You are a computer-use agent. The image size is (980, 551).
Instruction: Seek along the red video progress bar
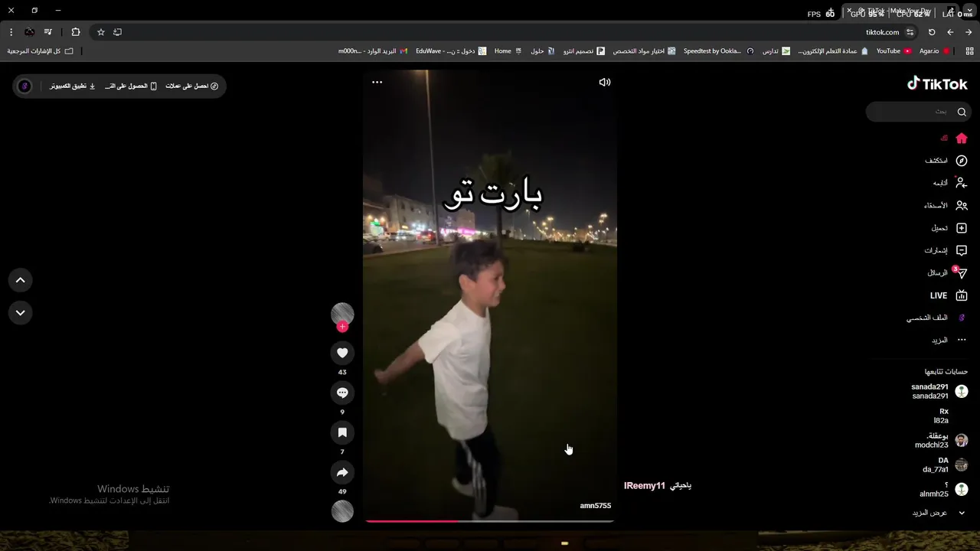point(489,521)
